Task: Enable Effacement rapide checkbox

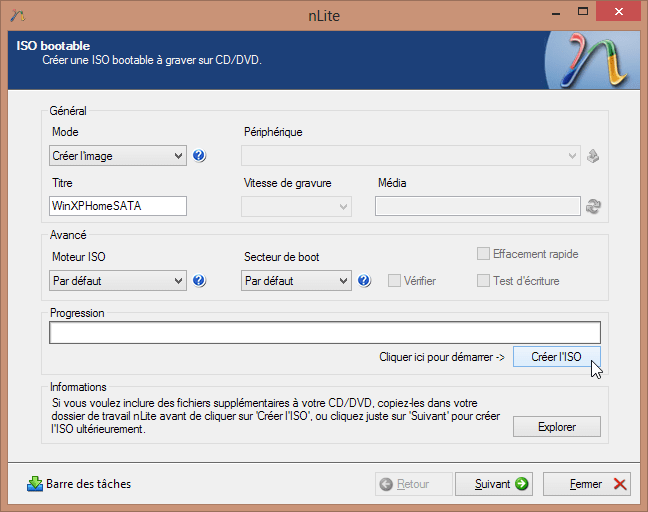Action: coord(483,254)
